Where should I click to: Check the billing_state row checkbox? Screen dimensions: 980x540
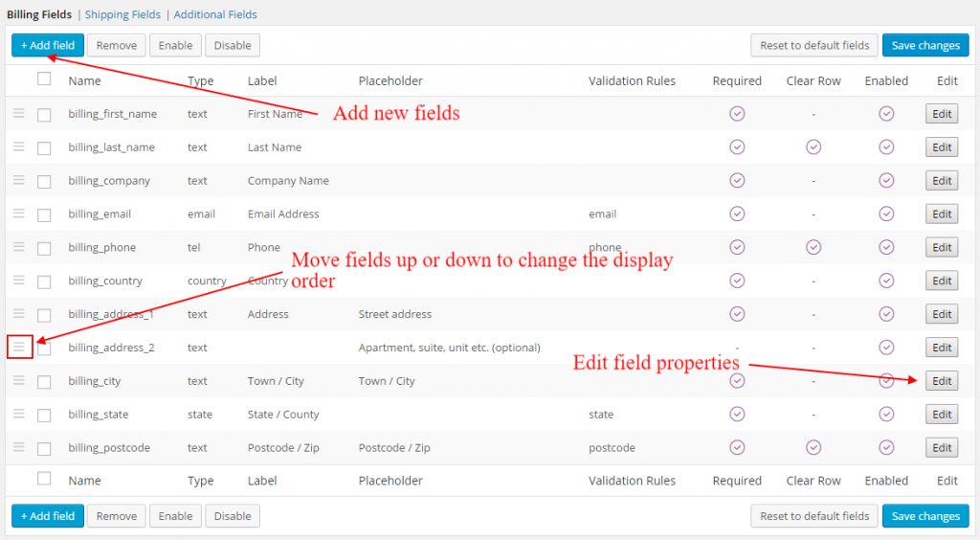44,416
